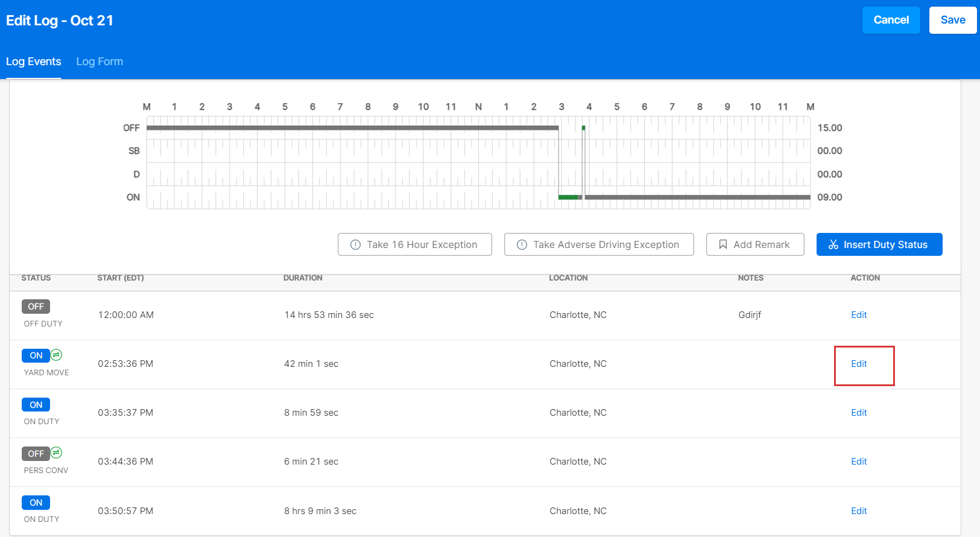The width and height of the screenshot is (980, 537).
Task: Click the ON badge in the Yard Move row
Action: pos(36,355)
